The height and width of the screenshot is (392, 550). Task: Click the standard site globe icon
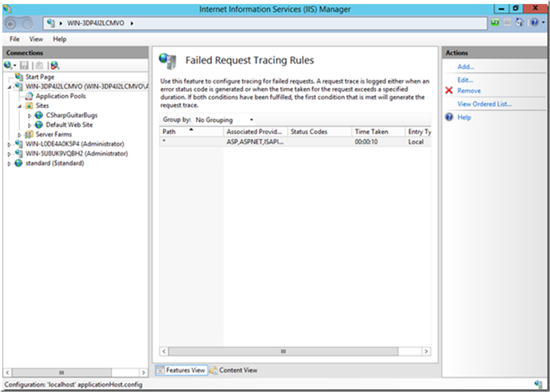pyautogui.click(x=19, y=163)
